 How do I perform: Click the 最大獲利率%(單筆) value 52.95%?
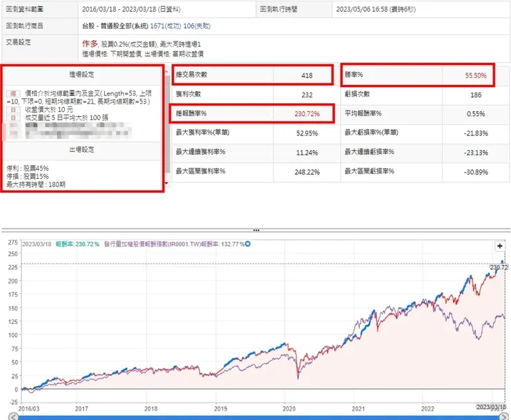307,133
